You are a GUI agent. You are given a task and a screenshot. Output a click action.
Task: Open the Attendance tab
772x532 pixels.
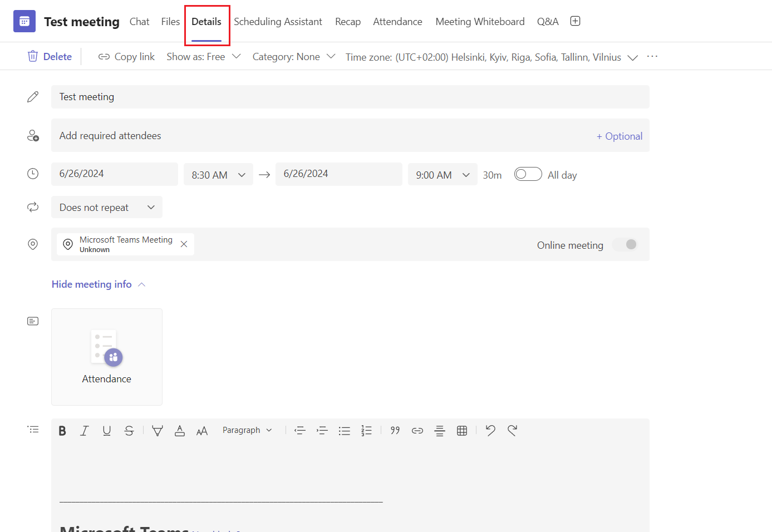pyautogui.click(x=397, y=22)
